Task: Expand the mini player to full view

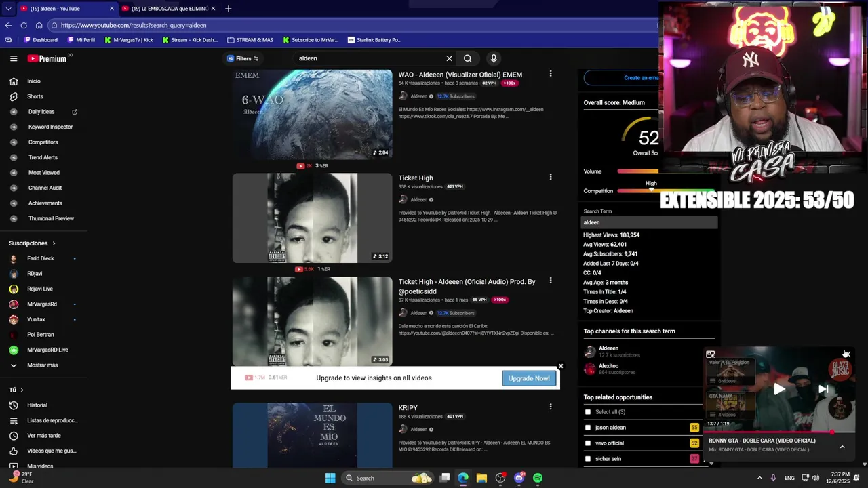Action: (711, 354)
